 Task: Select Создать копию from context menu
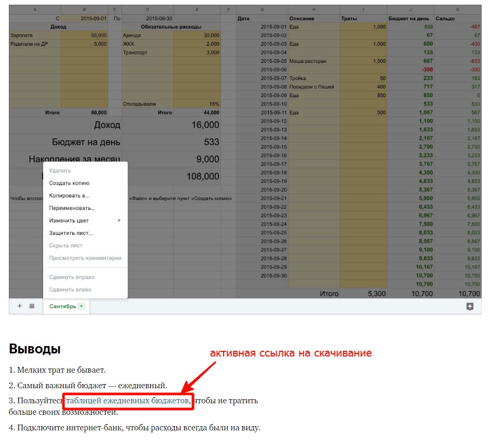pyautogui.click(x=69, y=183)
